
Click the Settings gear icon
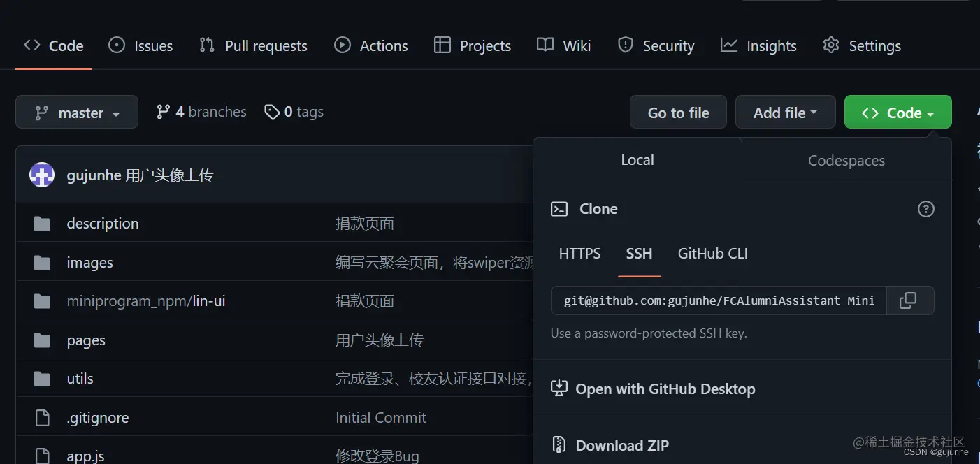coord(831,45)
